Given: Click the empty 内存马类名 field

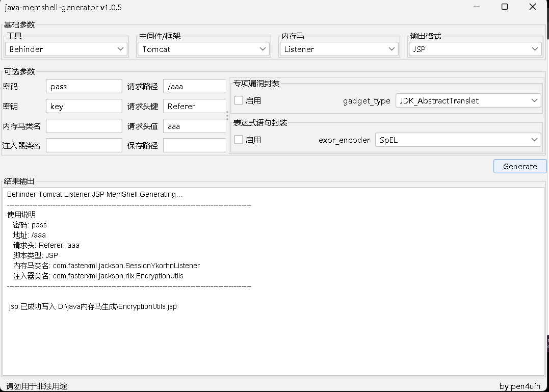Looking at the screenshot, I should 84,125.
